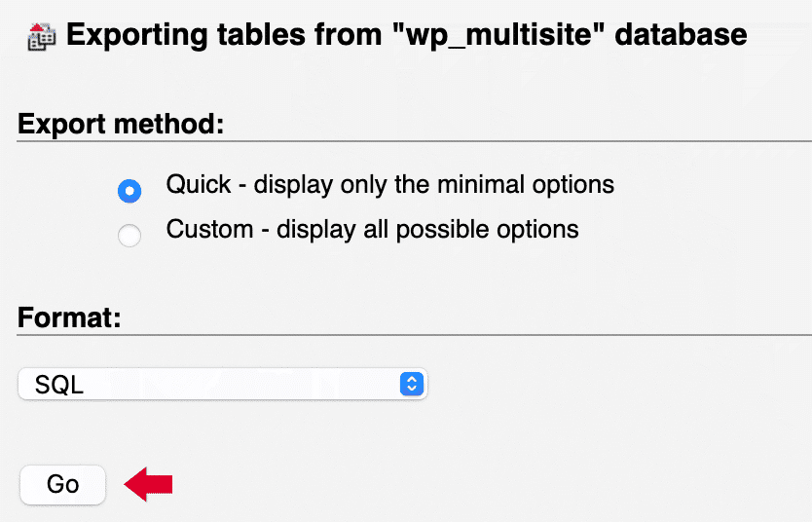Click the word 'Quick' in the first option

pyautogui.click(x=199, y=184)
